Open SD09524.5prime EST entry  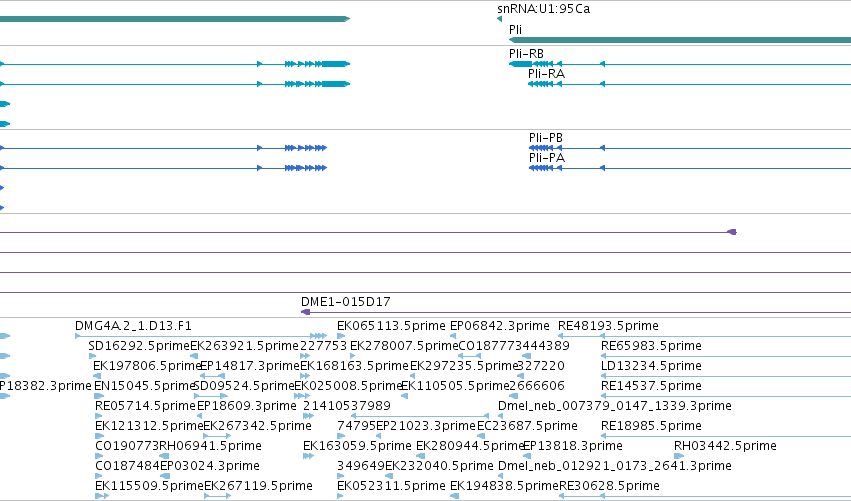click(x=244, y=386)
